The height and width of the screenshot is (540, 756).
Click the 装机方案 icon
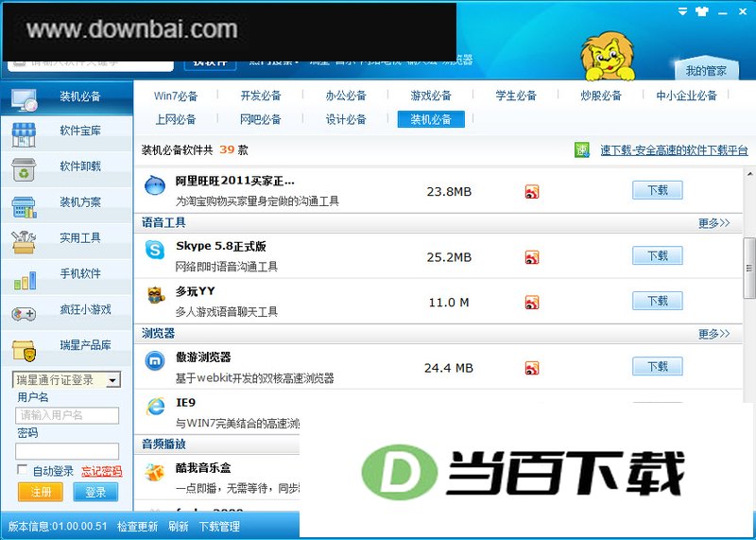coord(24,206)
